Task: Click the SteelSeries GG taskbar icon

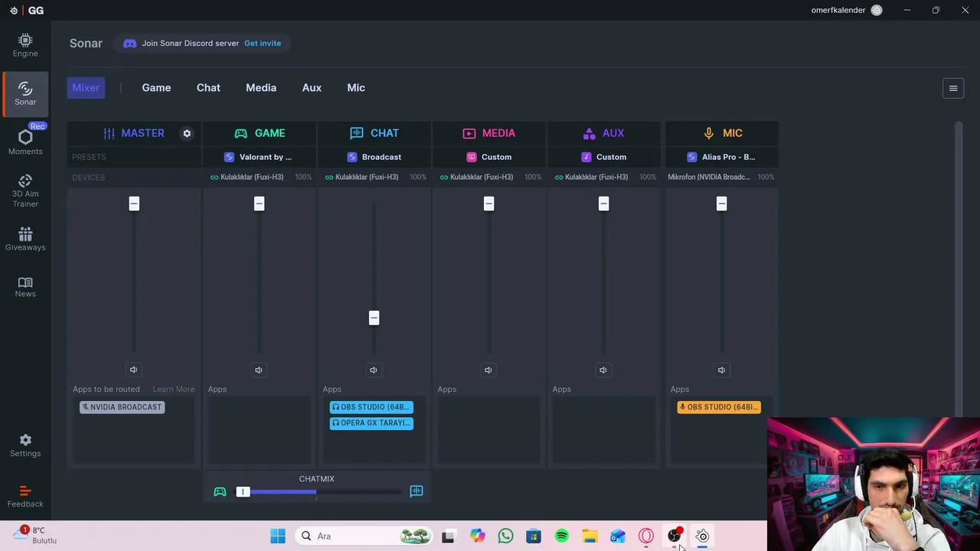Action: 702,536
